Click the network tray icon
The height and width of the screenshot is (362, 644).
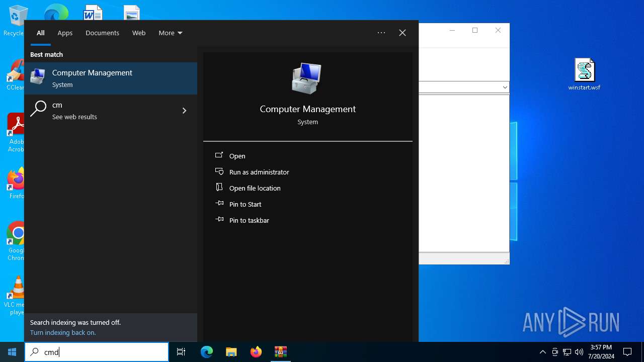(567, 352)
